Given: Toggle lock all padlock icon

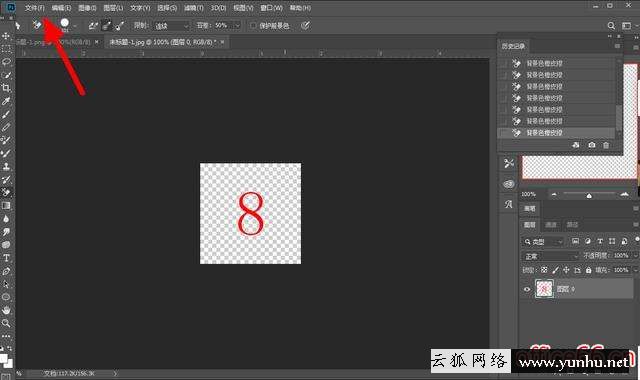Looking at the screenshot, I should pos(588,270).
